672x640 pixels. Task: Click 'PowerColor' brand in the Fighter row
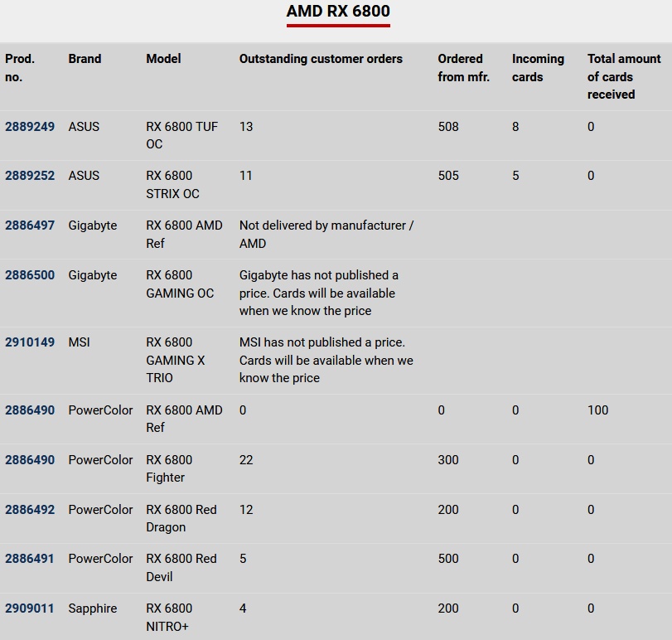pyautogui.click(x=100, y=459)
